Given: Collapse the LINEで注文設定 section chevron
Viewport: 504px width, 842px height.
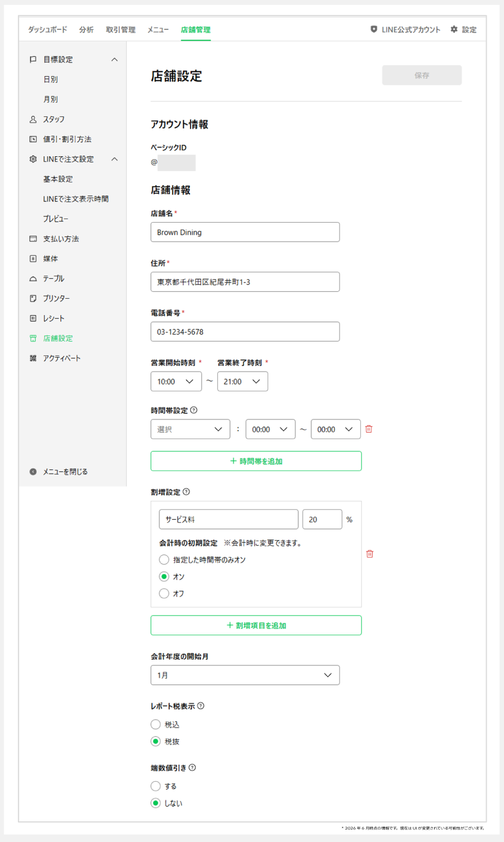Looking at the screenshot, I should pos(114,159).
